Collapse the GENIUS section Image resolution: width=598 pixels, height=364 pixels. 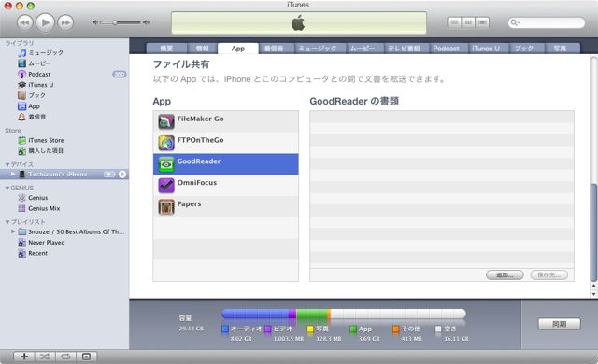pos(7,189)
